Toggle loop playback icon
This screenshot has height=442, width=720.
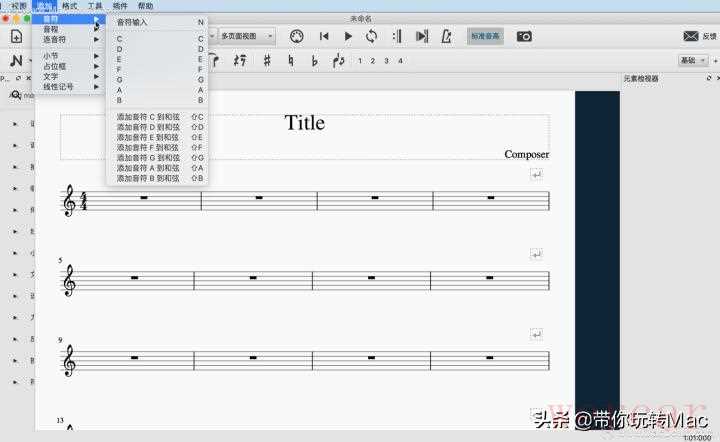[372, 36]
